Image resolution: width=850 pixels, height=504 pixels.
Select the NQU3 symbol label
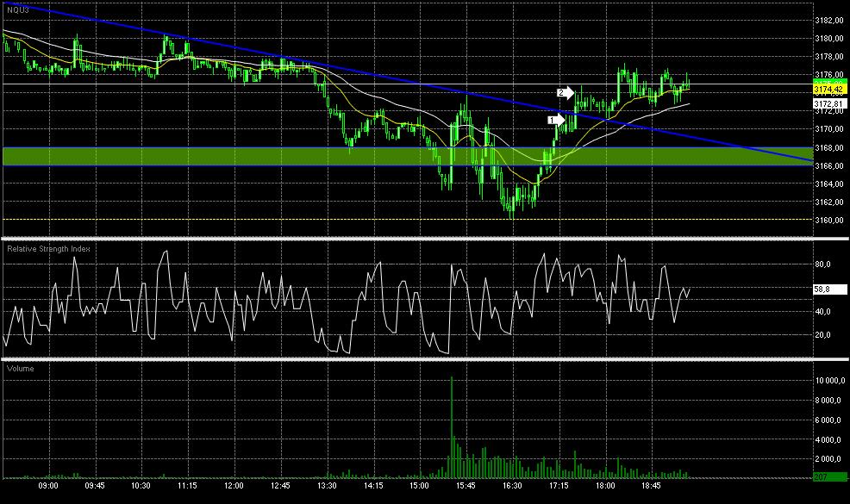click(18, 10)
